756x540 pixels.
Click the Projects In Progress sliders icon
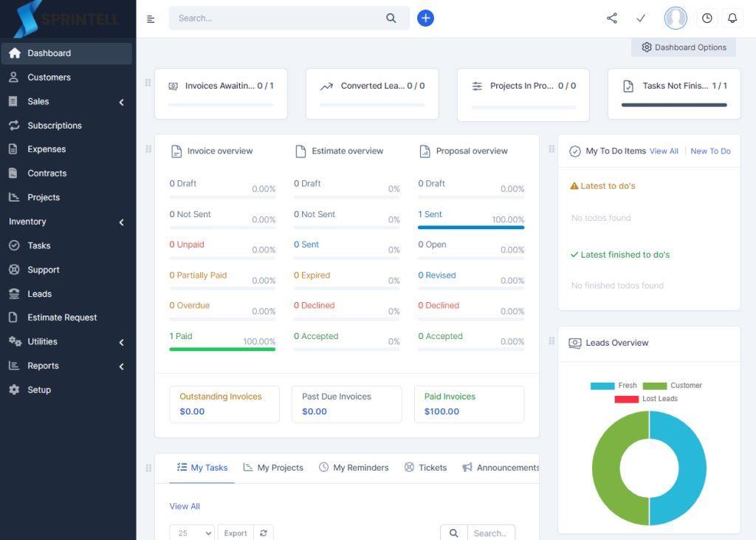click(477, 86)
